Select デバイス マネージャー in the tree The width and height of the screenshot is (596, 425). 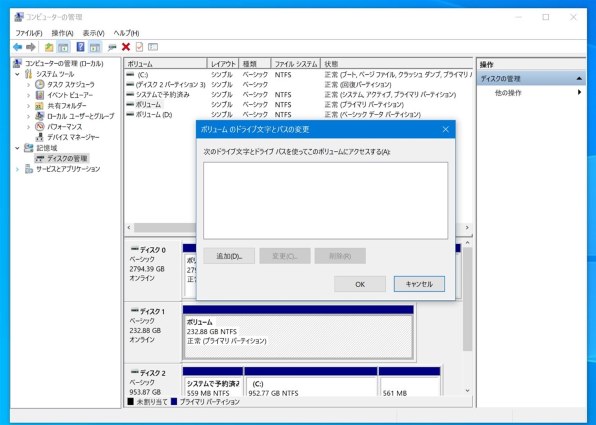pyautogui.click(x=73, y=137)
